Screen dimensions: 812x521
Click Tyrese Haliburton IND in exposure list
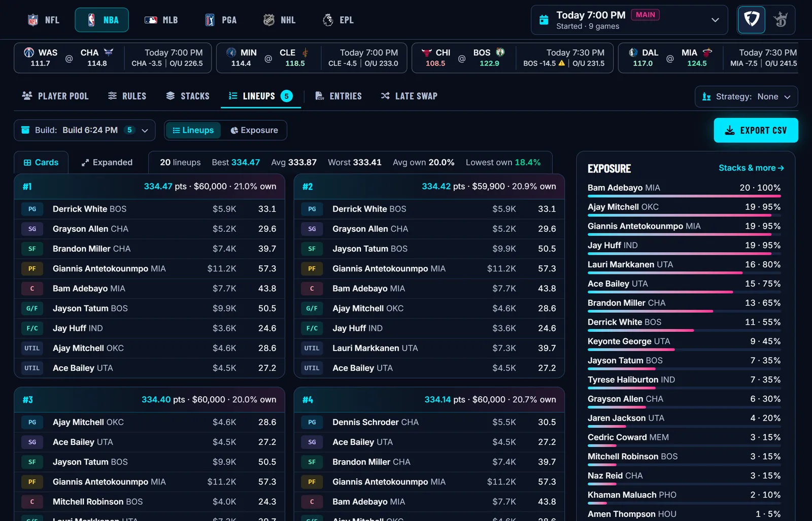pos(631,379)
